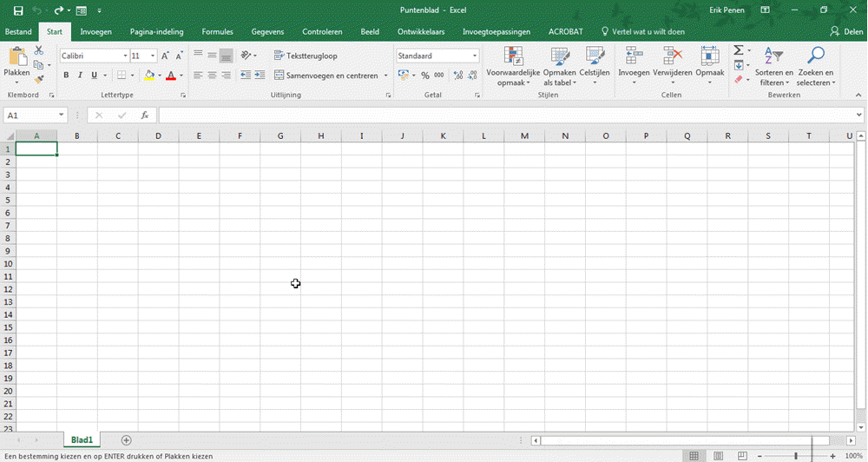Add a new sheet with plus button
Viewport: 868px width, 462px height.
126,440
